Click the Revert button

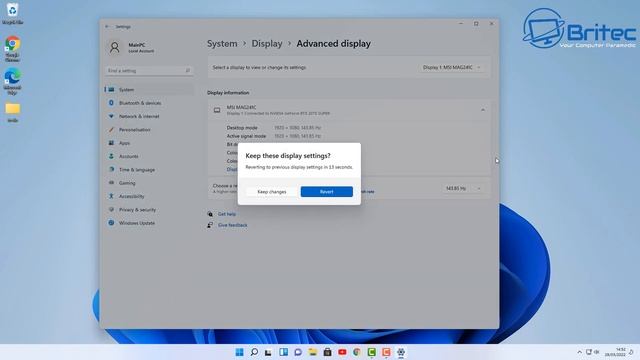pos(327,192)
